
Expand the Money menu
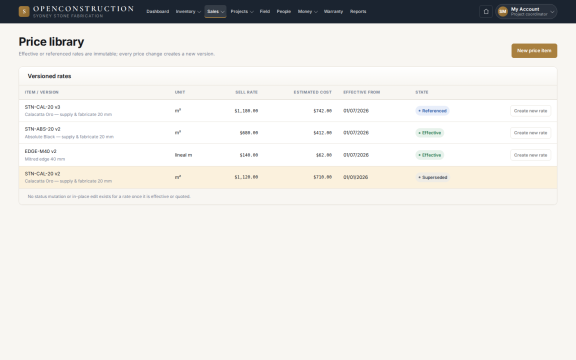(x=307, y=11)
